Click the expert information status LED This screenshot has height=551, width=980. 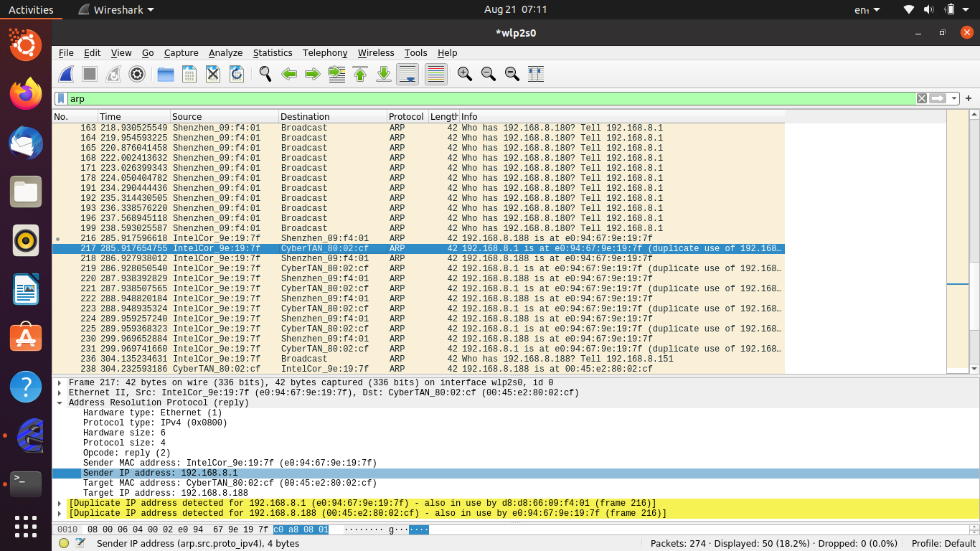pyautogui.click(x=64, y=544)
